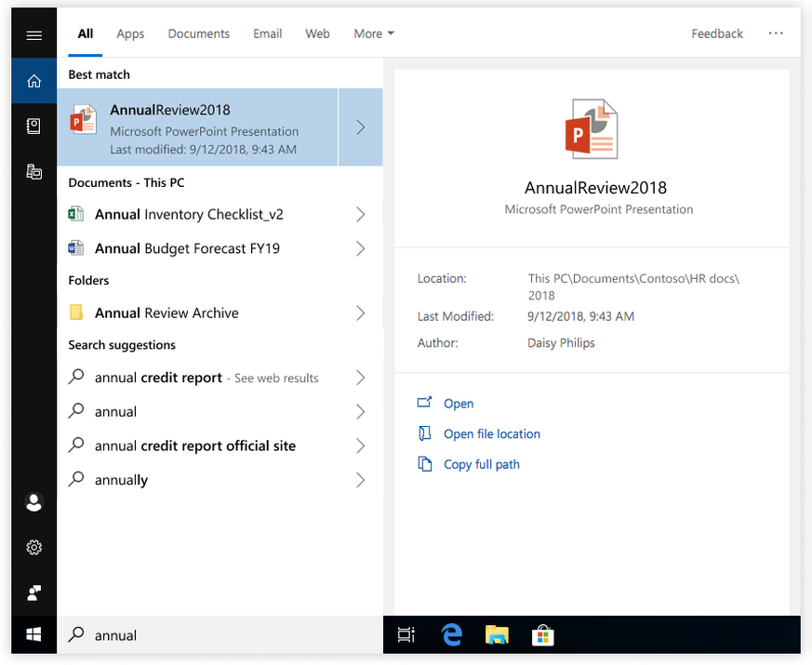This screenshot has width=812, height=665.
Task: Open the Notebook icon in sidebar
Action: tap(33, 126)
